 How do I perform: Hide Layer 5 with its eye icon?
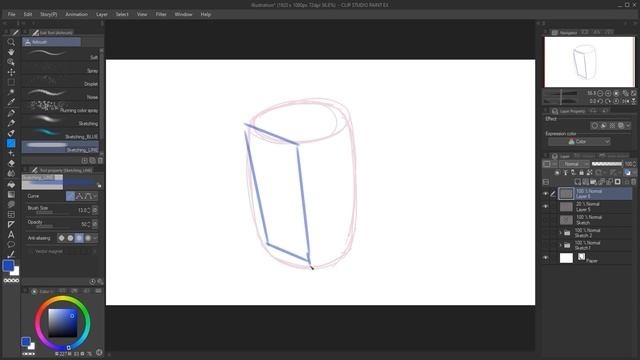[x=546, y=207]
